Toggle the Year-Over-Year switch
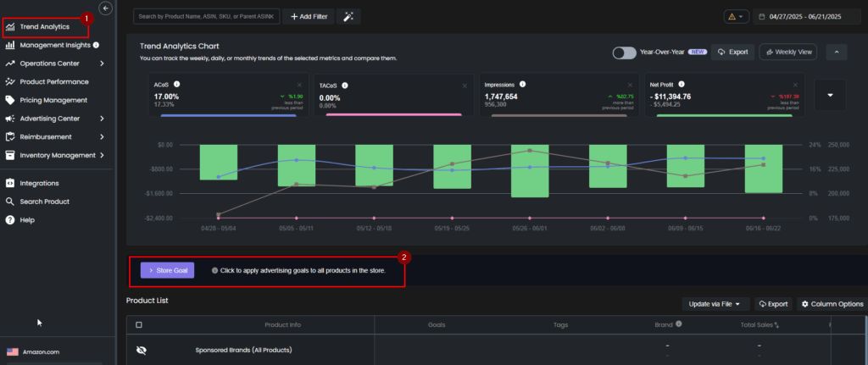The height and width of the screenshot is (365, 868). pos(625,52)
